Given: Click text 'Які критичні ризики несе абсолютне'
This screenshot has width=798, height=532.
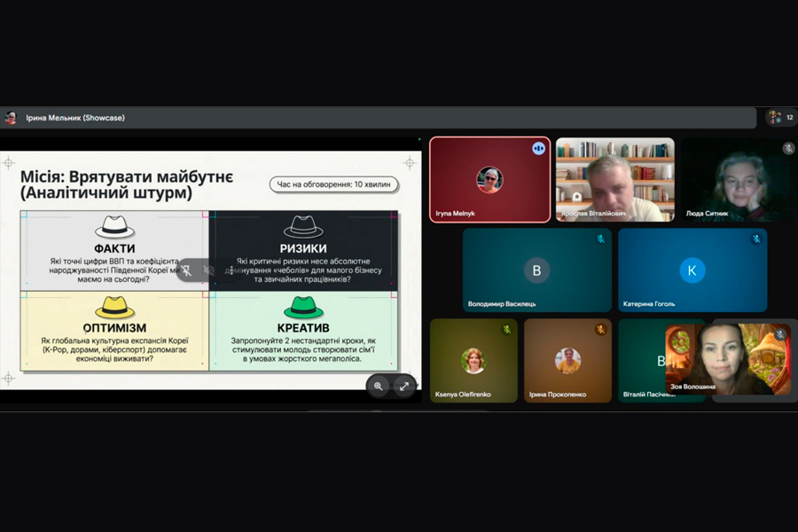Looking at the screenshot, I should click(x=303, y=262).
